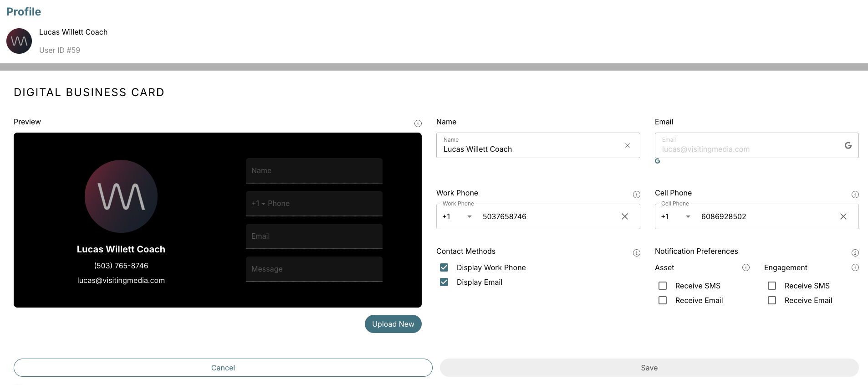Open Work Phone country code dropdown
This screenshot has width=868, height=385.
tap(469, 216)
